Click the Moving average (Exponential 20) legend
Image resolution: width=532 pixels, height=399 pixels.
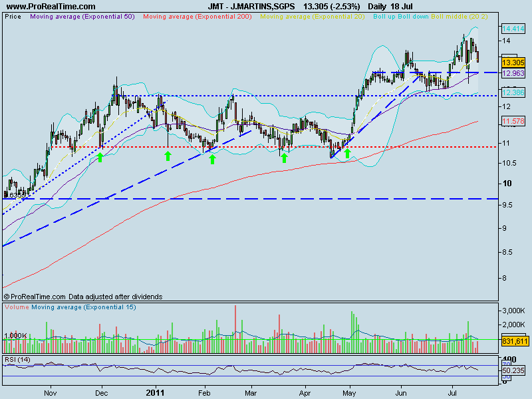click(313, 16)
